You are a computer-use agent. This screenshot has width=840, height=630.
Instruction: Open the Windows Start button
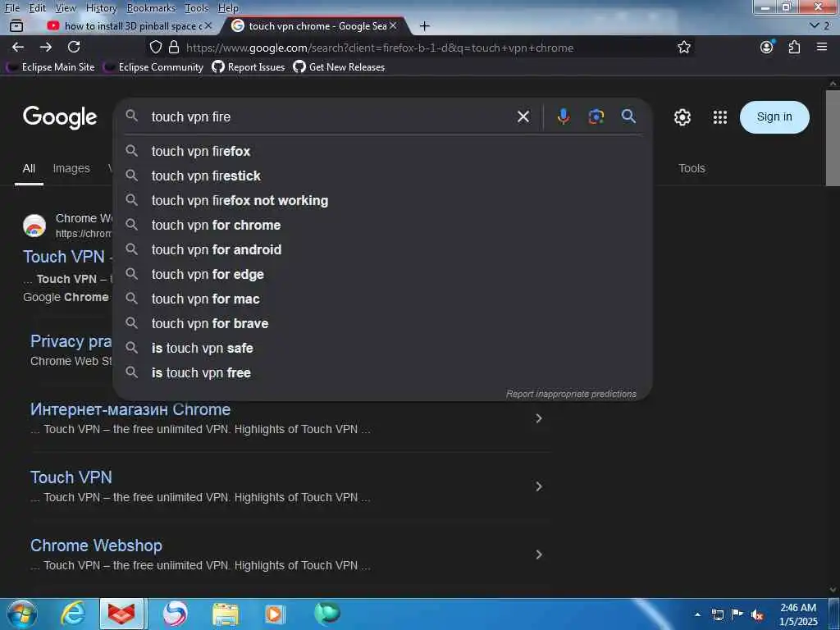pyautogui.click(x=22, y=614)
